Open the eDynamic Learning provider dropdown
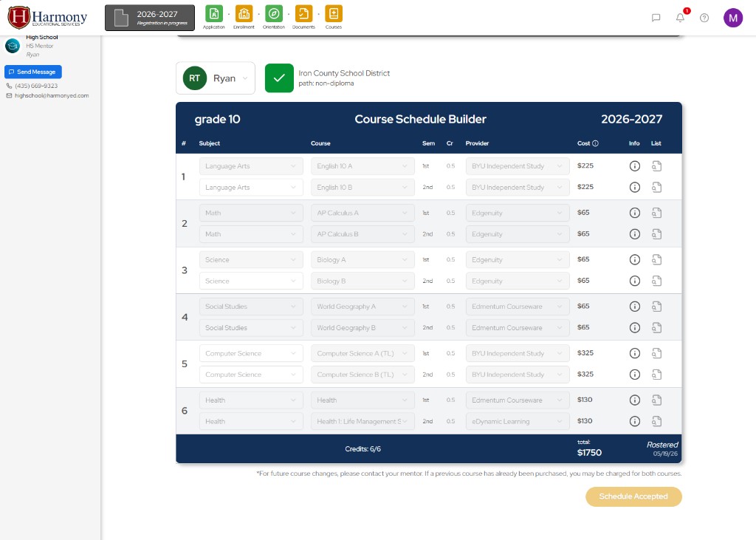This screenshot has width=756, height=540. pyautogui.click(x=518, y=421)
